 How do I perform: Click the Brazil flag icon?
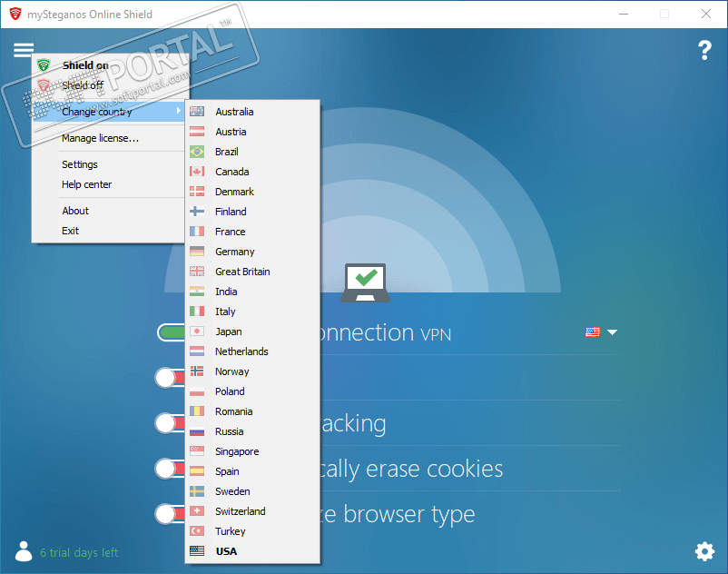click(197, 152)
